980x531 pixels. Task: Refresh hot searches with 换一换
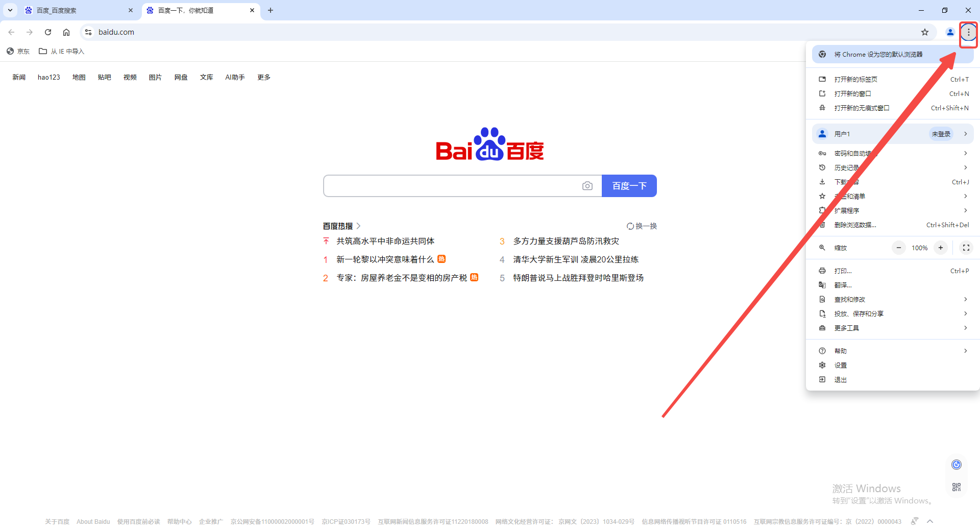click(642, 226)
